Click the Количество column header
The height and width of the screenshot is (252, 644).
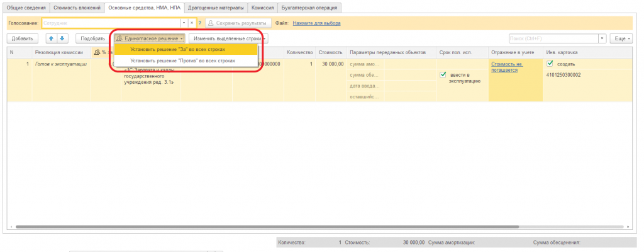click(x=300, y=52)
